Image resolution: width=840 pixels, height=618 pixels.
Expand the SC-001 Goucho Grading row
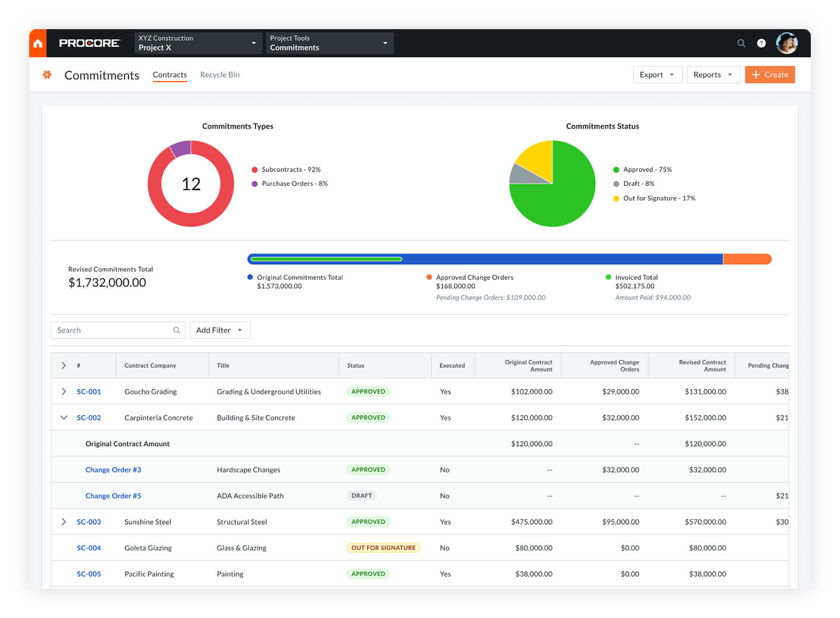[64, 391]
